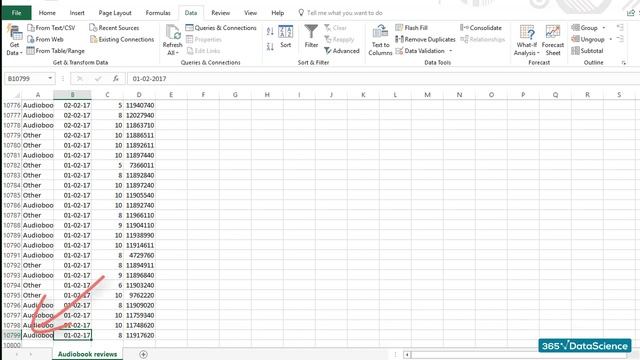The height and width of the screenshot is (360, 640).
Task: Open Queries & Connections pane
Action: (x=221, y=28)
